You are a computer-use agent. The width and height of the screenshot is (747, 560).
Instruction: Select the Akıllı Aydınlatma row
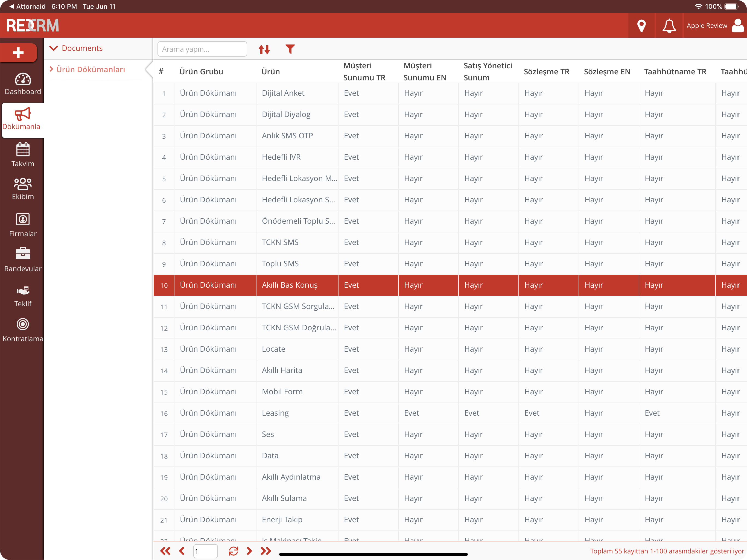click(x=450, y=477)
